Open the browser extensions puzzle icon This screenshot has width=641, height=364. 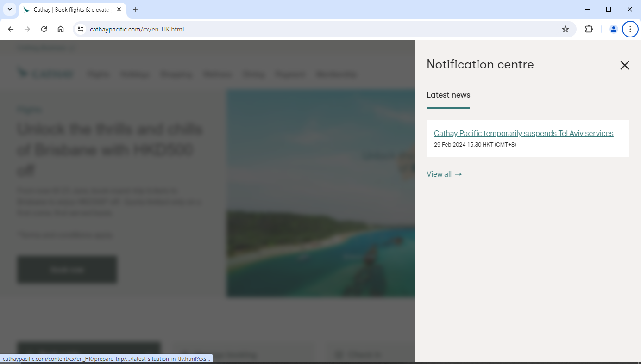click(x=589, y=29)
